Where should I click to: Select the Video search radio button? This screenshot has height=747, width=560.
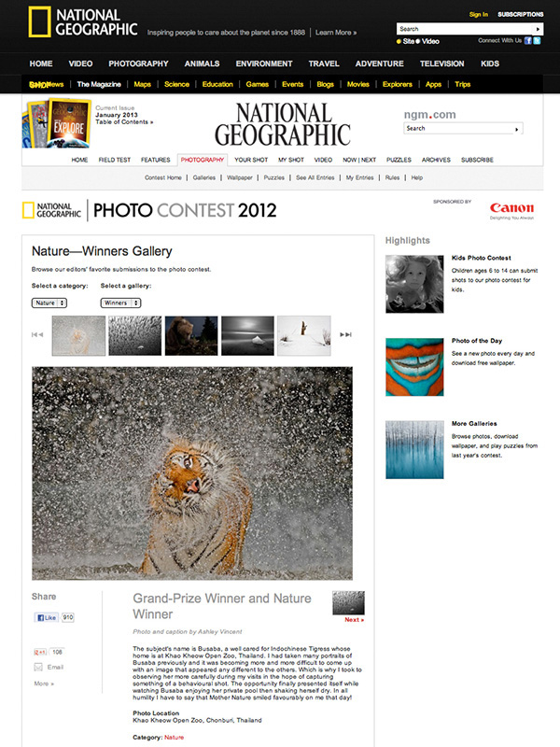[x=417, y=41]
